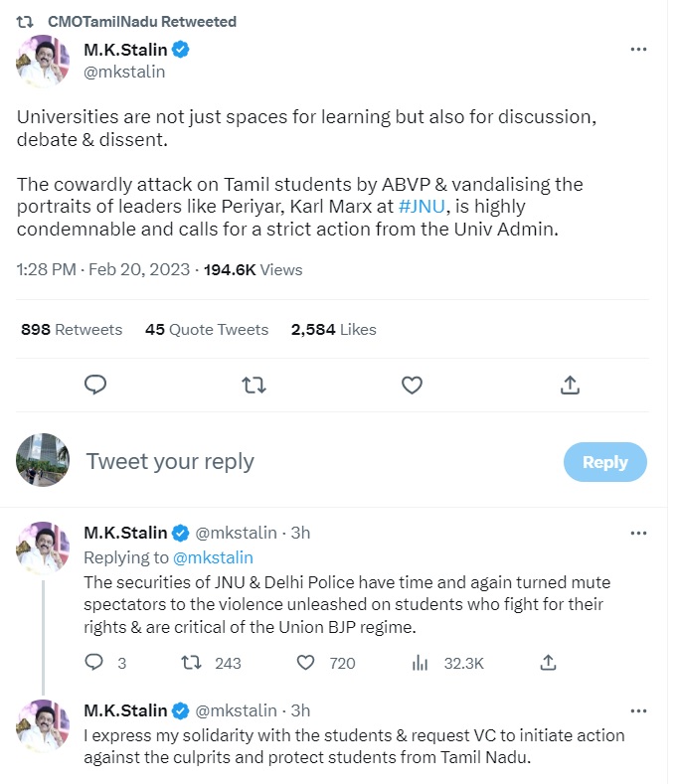
Task: Retweet the main tweet using retweet icon
Action: 254,385
